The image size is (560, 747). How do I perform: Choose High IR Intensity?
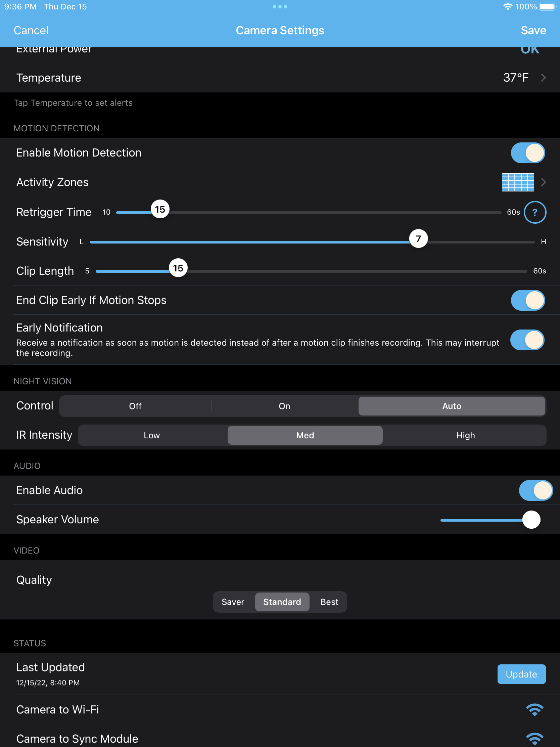click(x=465, y=435)
